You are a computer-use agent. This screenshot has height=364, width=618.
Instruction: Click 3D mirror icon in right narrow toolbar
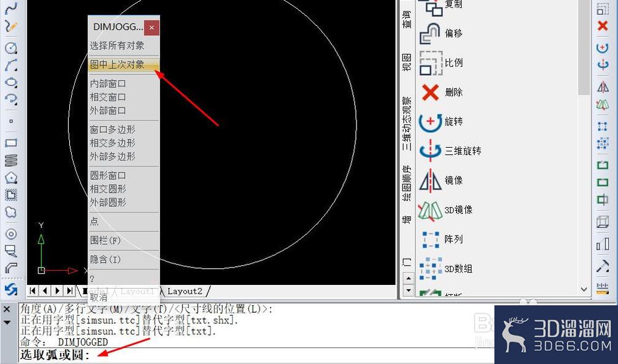tap(602, 104)
